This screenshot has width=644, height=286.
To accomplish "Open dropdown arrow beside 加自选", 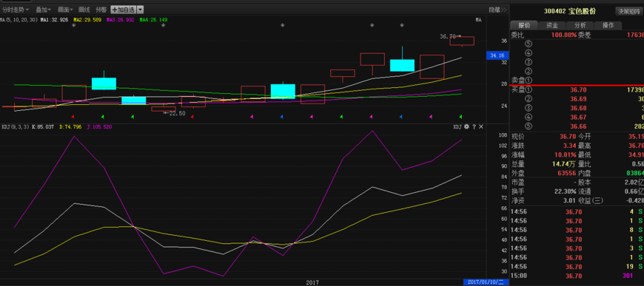I will (x=141, y=10).
